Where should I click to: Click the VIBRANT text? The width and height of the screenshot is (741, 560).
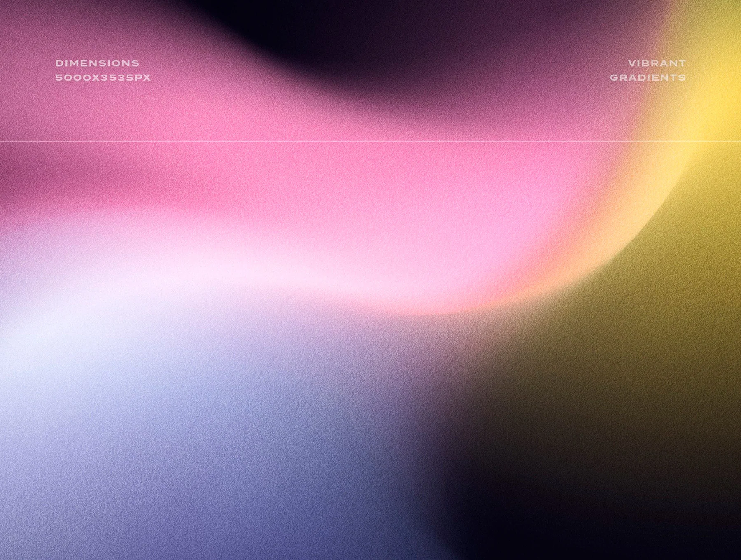657,63
